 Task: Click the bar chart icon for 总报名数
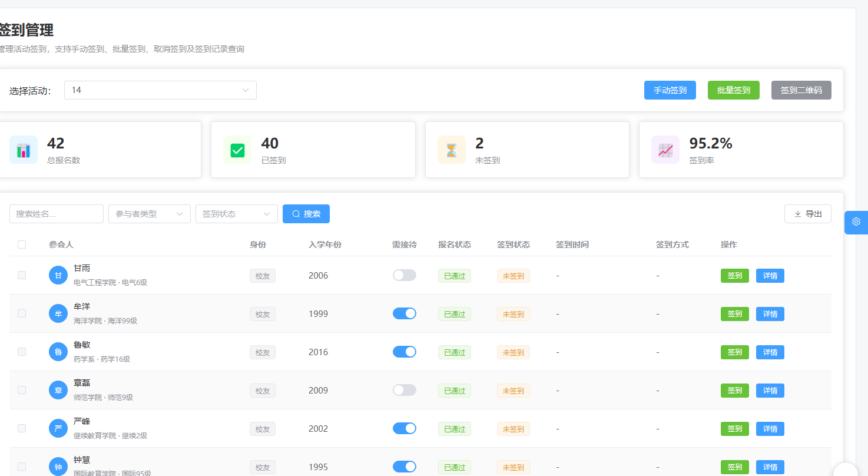click(24, 150)
